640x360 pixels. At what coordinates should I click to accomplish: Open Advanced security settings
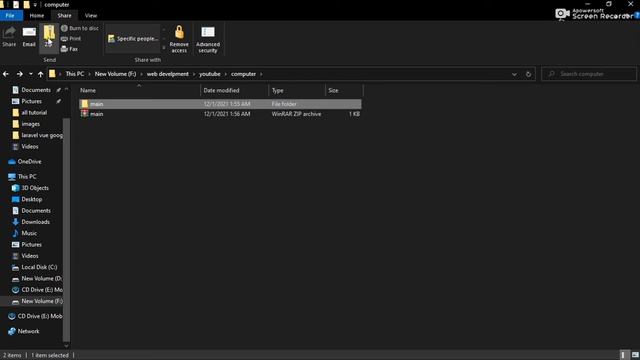tap(208, 38)
